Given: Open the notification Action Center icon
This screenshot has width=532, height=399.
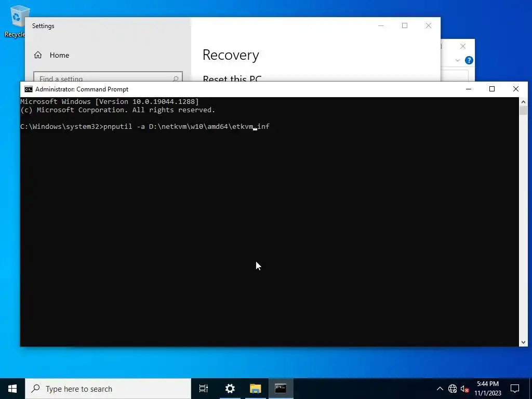Looking at the screenshot, I should [x=515, y=389].
